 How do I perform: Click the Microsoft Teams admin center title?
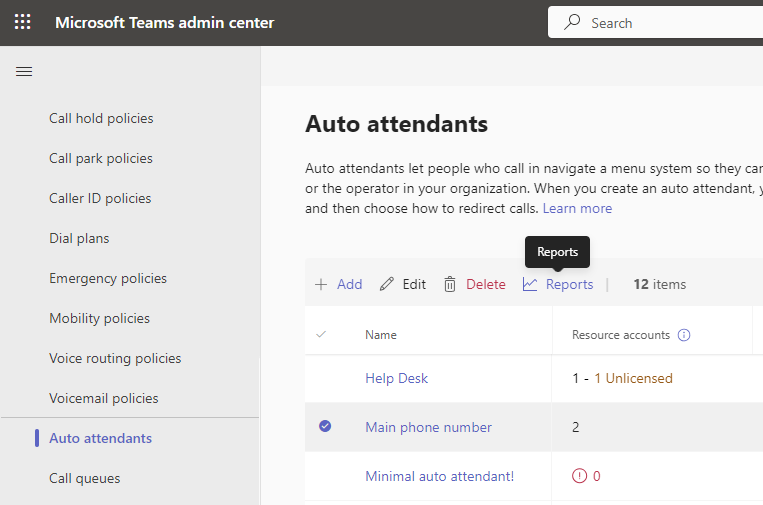point(164,22)
